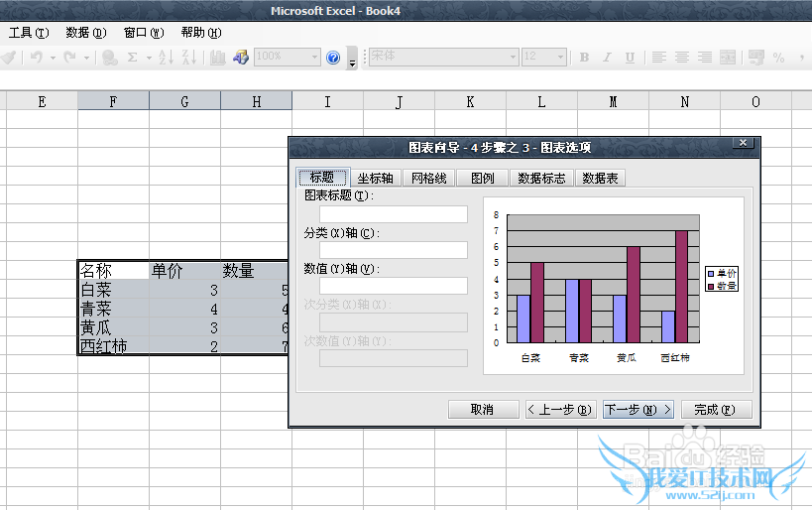Open the Redo history dropdown arrow
Viewport: 812px width, 510px height.
point(86,58)
